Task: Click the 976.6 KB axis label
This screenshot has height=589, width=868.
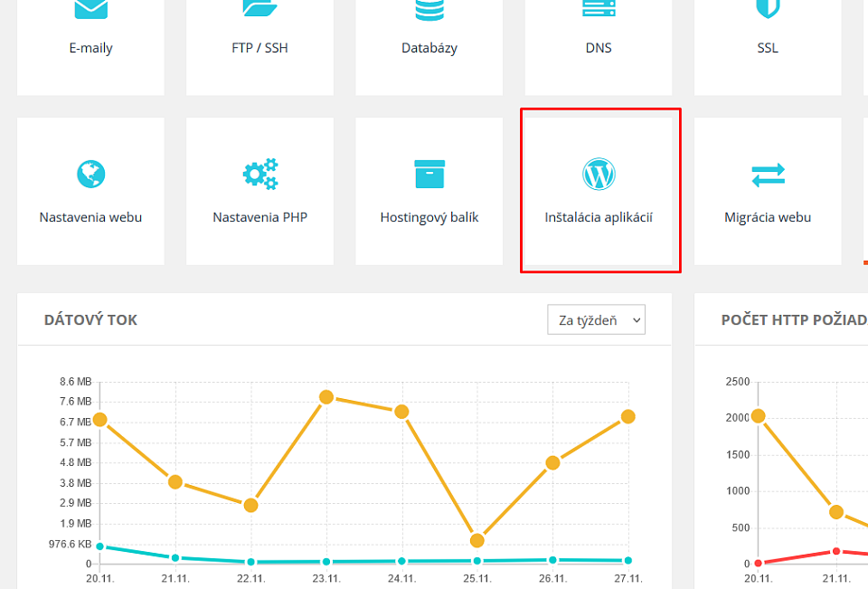Action: pos(71,544)
